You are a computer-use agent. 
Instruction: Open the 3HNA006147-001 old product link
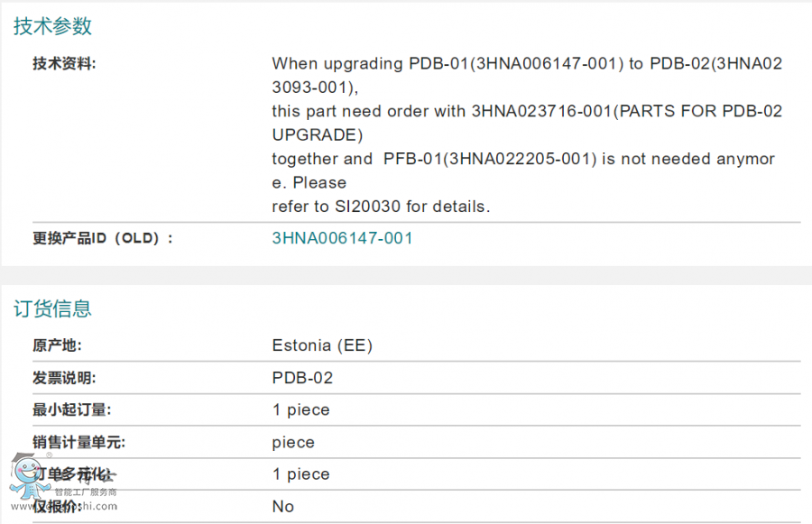point(342,238)
